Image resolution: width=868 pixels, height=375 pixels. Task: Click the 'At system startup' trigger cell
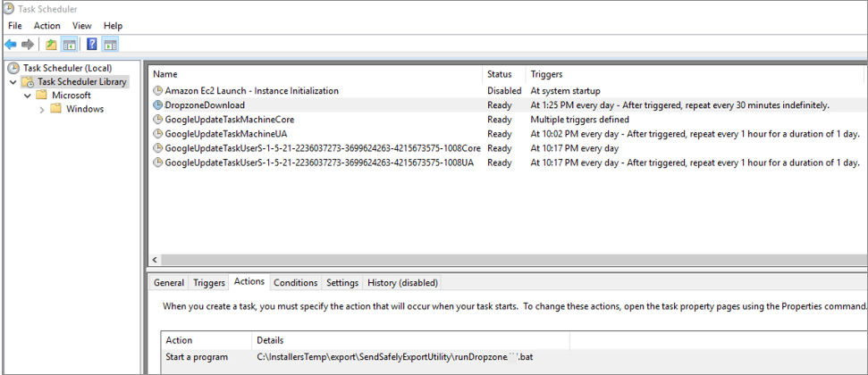click(x=565, y=91)
